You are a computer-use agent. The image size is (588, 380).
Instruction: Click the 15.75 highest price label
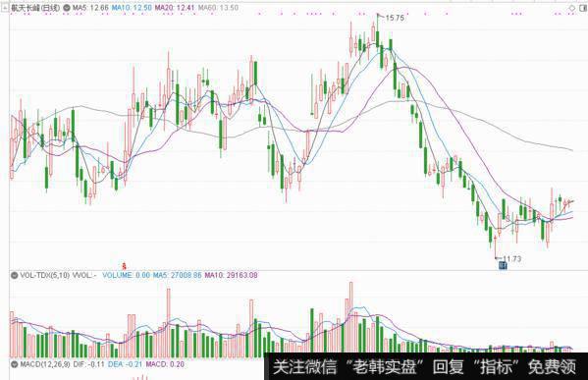tap(395, 18)
